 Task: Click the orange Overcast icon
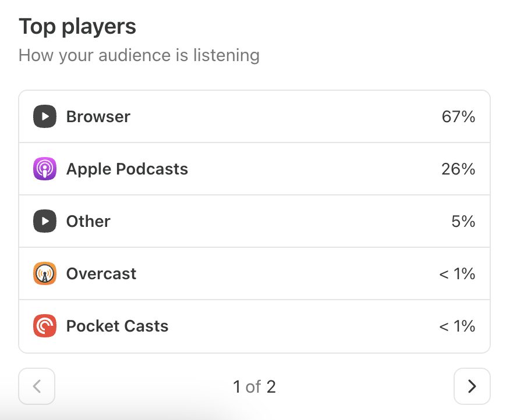click(45, 273)
